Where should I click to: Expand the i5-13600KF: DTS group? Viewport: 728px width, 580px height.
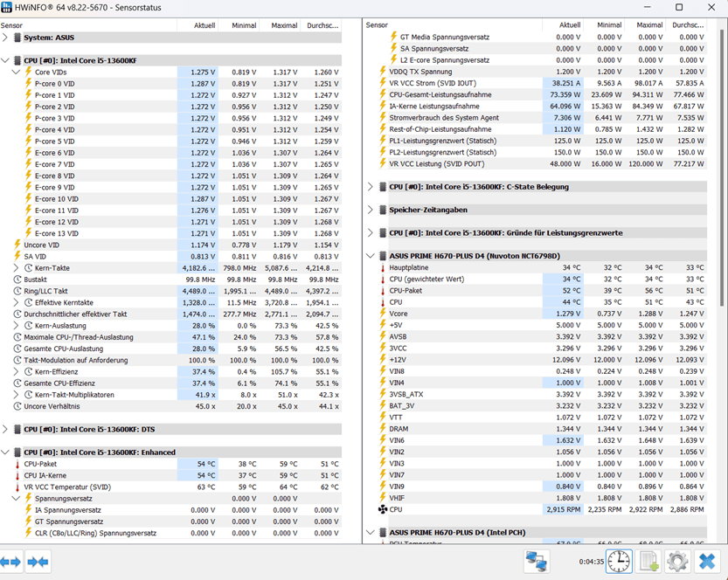(5, 429)
